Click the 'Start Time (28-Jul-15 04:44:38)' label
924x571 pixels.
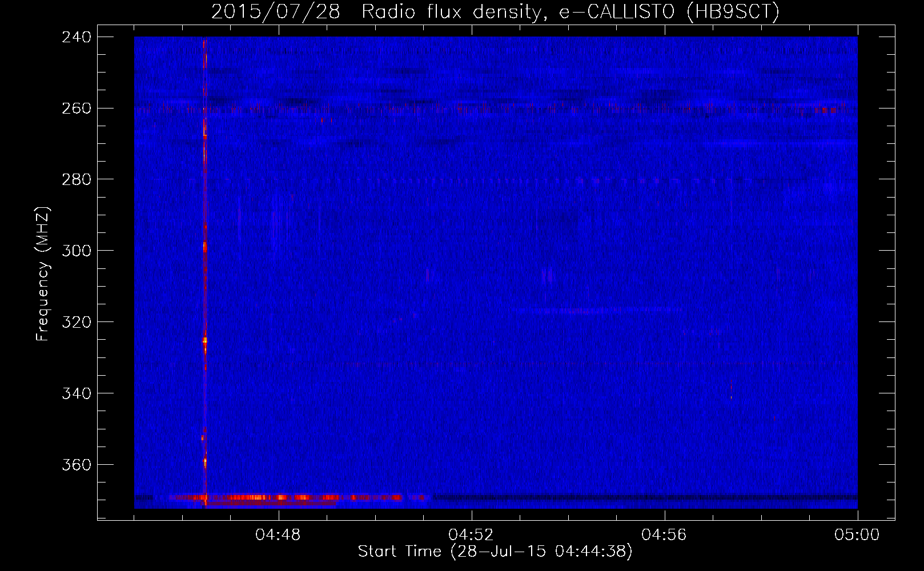coord(495,552)
